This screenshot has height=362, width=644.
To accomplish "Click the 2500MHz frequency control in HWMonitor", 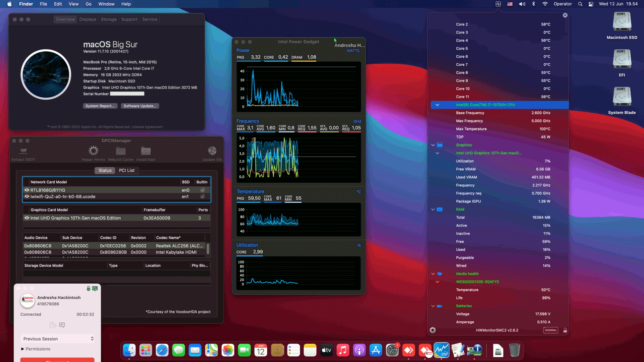I will [551, 330].
